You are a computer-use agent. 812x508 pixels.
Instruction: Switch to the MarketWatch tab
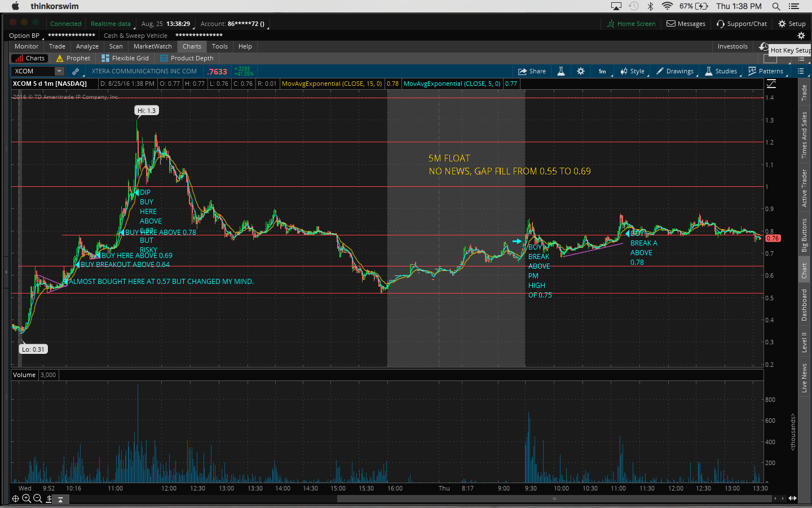tap(153, 46)
